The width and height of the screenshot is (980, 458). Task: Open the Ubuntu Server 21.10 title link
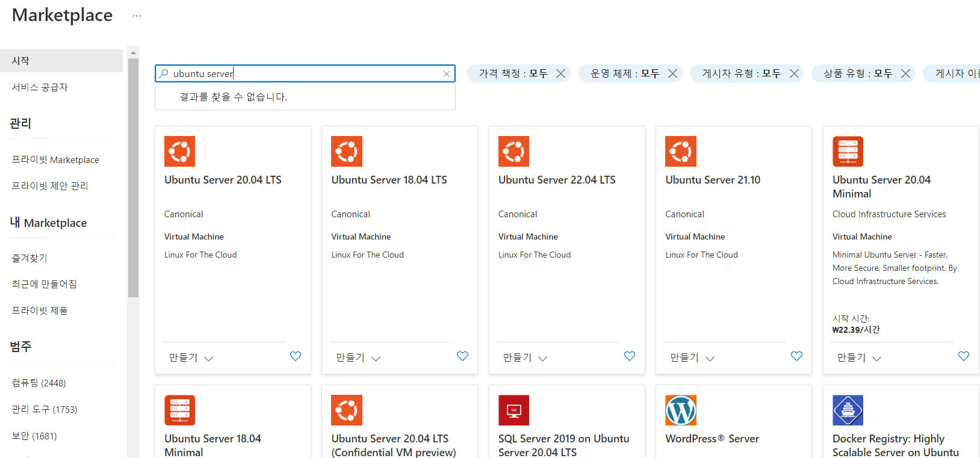(713, 180)
